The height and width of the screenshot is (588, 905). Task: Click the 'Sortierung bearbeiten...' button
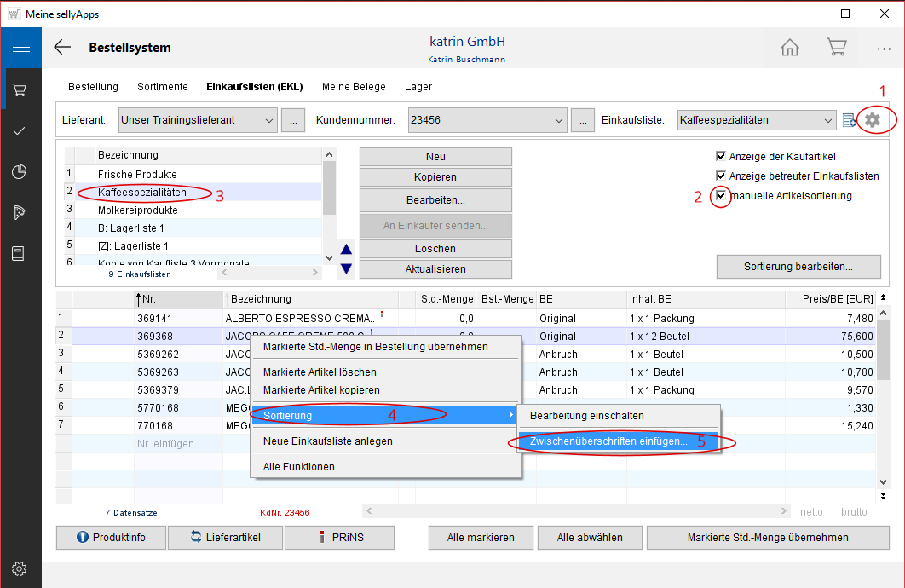[798, 267]
